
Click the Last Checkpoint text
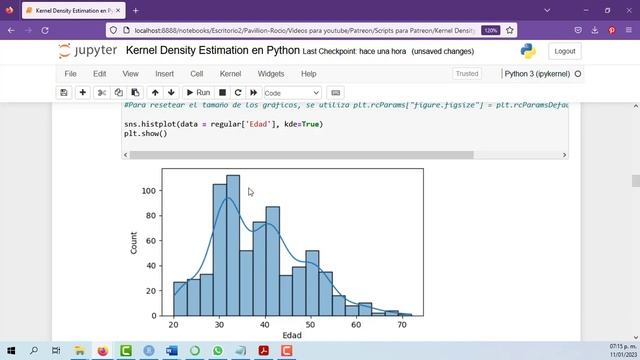click(354, 51)
